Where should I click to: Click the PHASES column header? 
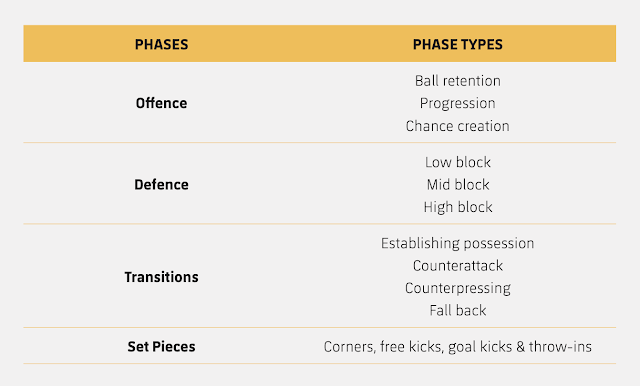[162, 44]
